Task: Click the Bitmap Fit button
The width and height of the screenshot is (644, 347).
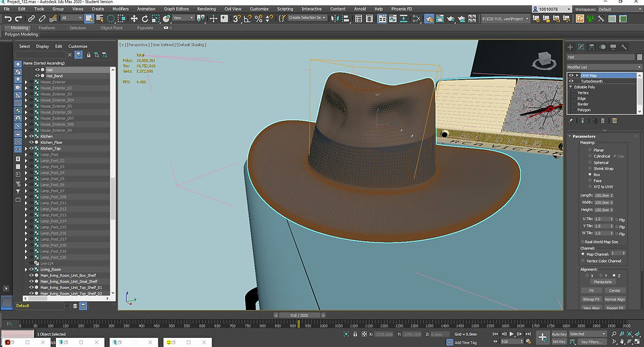Action: coord(591,300)
